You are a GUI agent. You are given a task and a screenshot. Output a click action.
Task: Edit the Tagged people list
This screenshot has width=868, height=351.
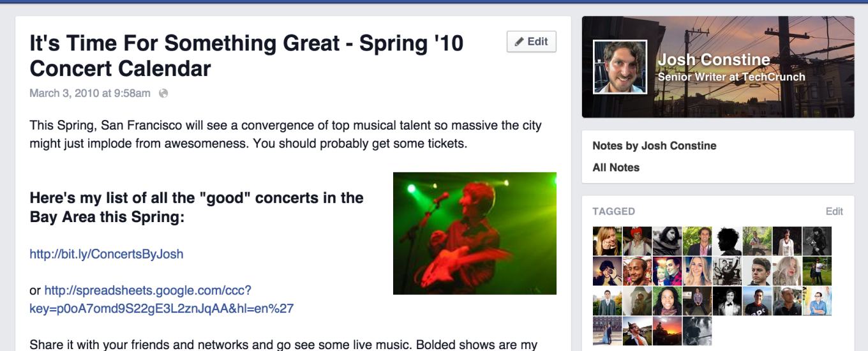[x=834, y=211]
